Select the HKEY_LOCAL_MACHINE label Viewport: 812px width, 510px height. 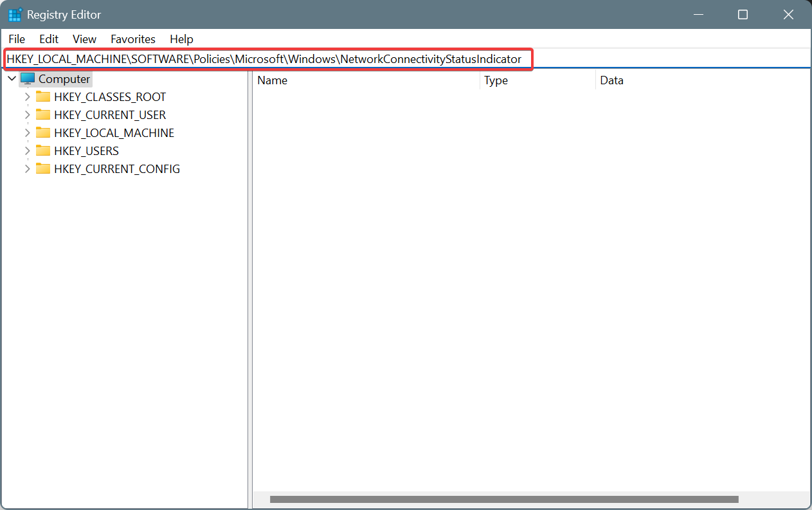114,132
